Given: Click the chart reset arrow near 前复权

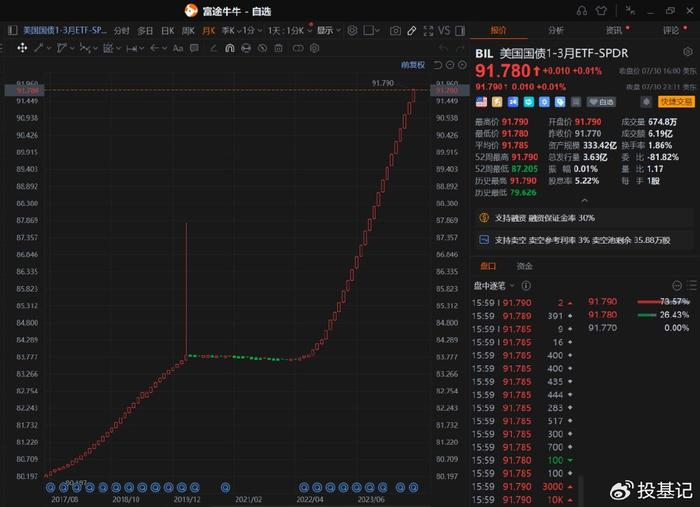Looking at the screenshot, I should tap(438, 65).
